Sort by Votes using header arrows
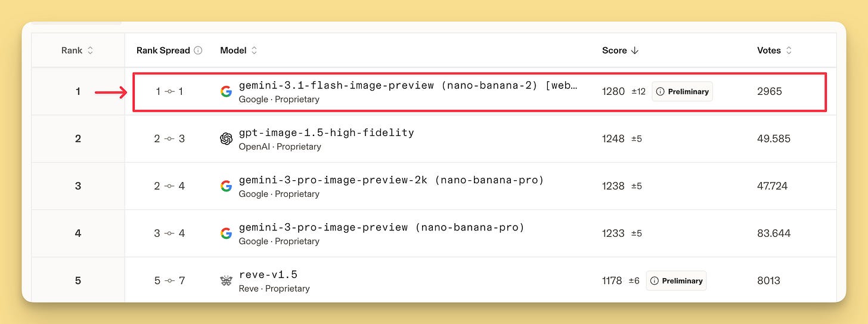The image size is (868, 324). [789, 51]
